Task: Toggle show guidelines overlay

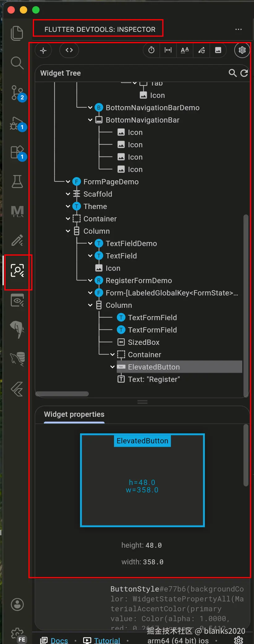Action: [x=168, y=50]
